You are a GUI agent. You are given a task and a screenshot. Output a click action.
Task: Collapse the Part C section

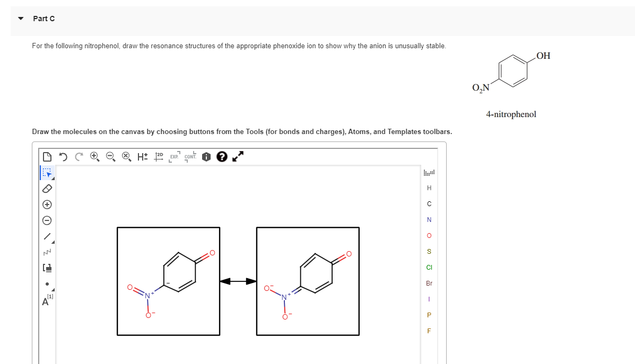tap(20, 18)
